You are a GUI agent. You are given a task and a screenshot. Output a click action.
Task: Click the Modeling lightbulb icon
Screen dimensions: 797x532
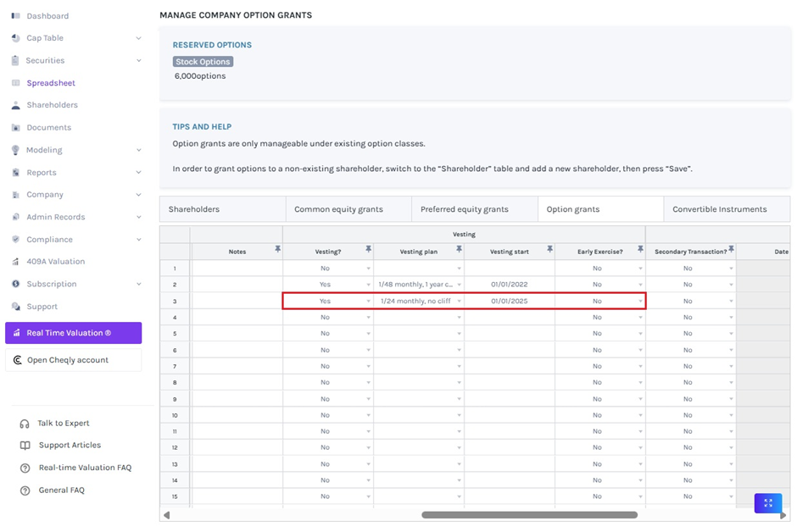click(15, 150)
